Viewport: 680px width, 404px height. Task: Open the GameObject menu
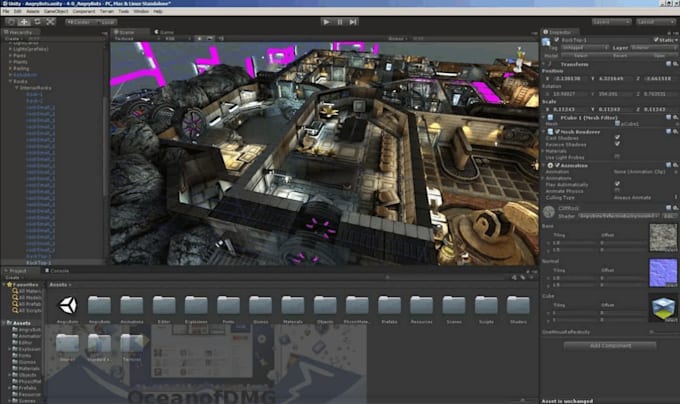[56, 11]
